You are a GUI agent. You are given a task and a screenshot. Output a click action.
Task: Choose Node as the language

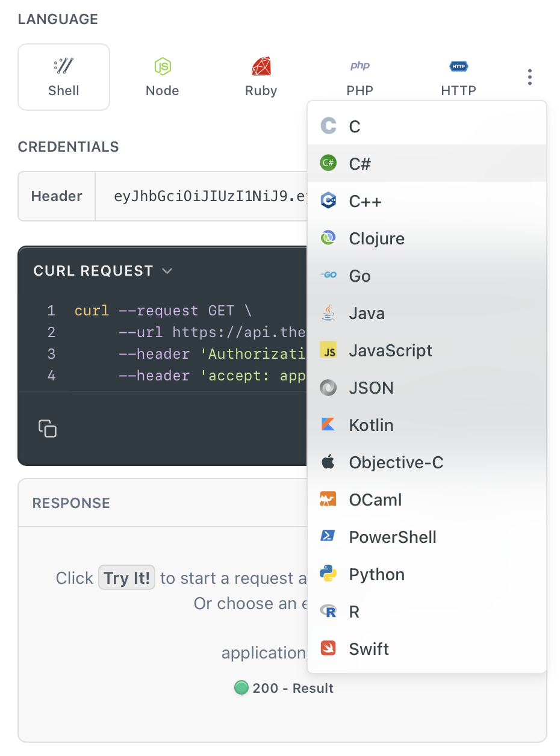163,77
